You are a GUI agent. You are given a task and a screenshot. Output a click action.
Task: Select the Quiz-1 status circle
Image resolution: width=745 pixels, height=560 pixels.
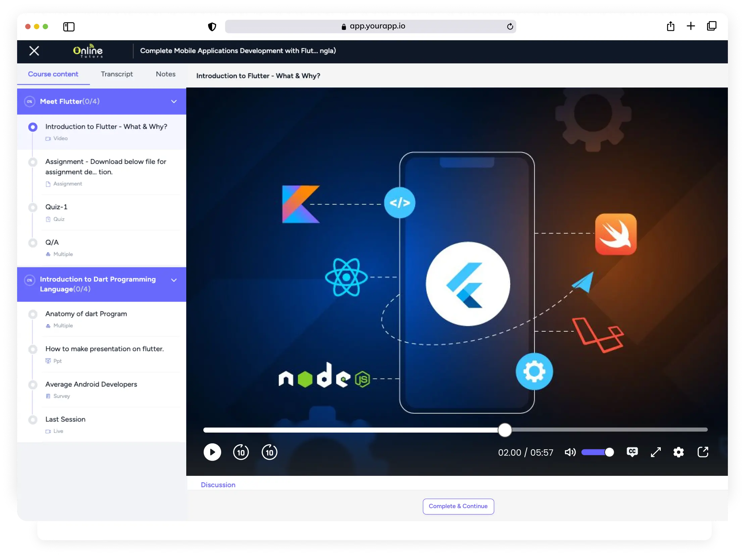click(x=33, y=207)
